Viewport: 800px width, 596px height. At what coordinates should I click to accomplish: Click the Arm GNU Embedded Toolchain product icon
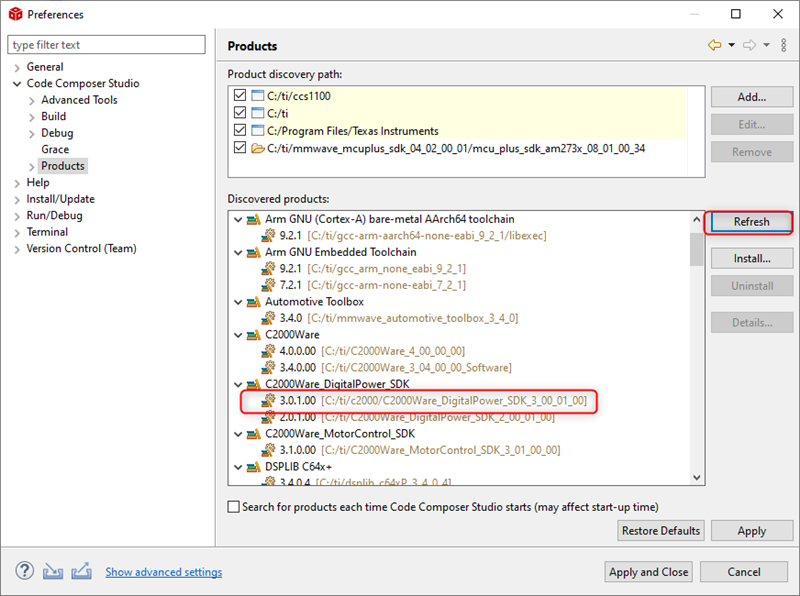tap(254, 252)
